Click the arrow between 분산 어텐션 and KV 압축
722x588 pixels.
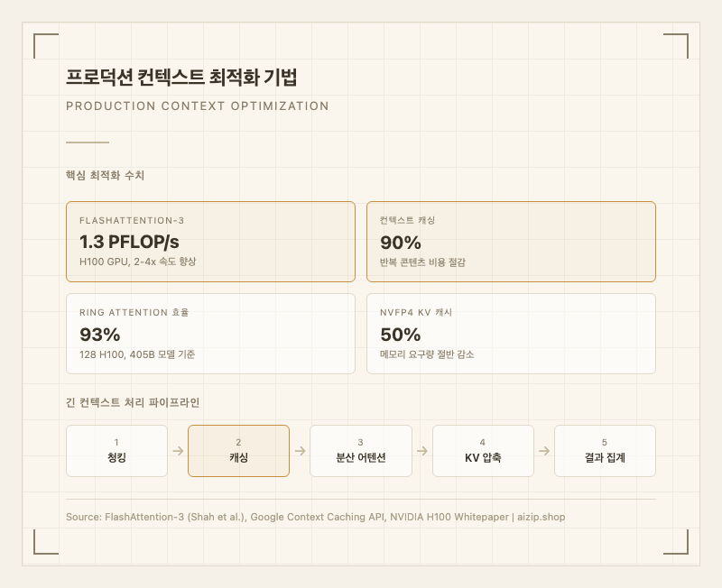422,451
